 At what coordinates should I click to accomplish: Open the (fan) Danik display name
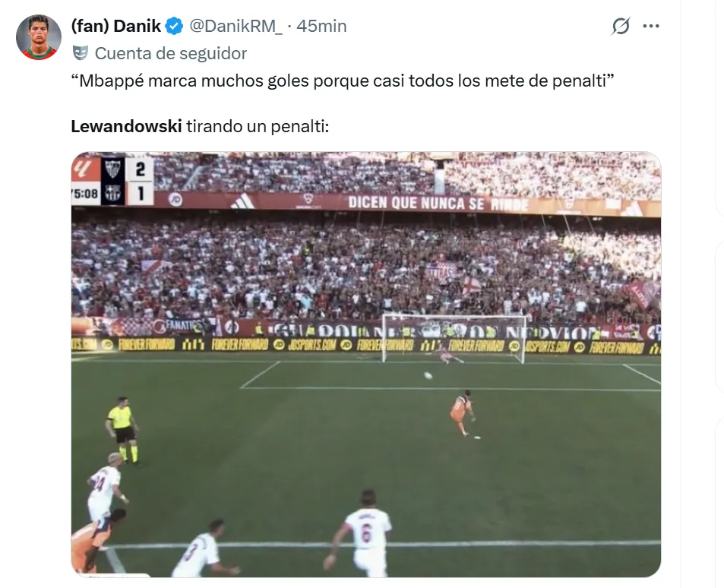click(x=116, y=27)
